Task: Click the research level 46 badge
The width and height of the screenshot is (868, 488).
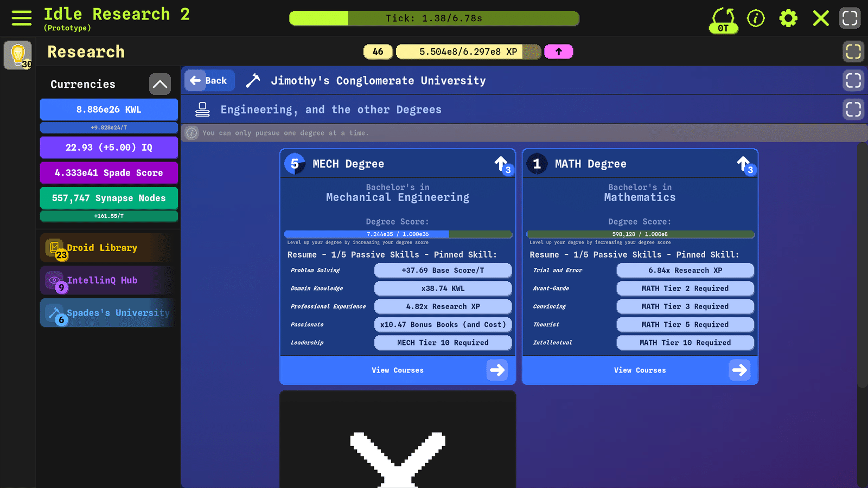Action: [378, 52]
